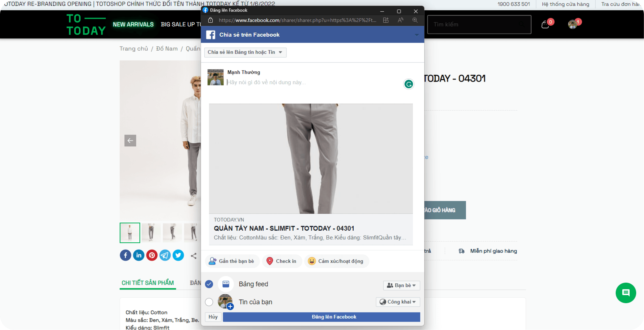Call hotline 1900 633 501 link
The height and width of the screenshot is (330, 644).
513,4
